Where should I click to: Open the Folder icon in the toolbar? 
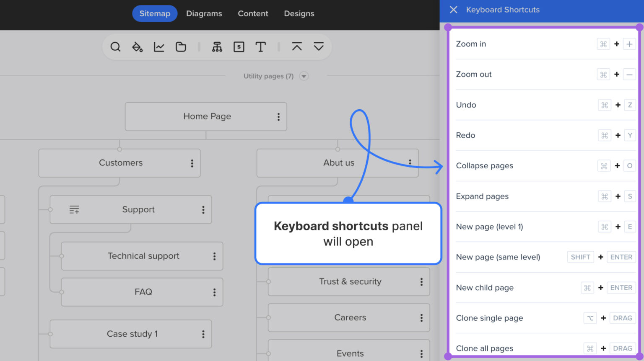[x=181, y=46]
